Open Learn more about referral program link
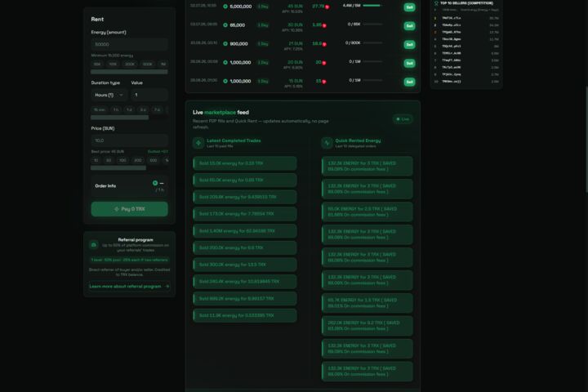This screenshot has width=588, height=392. click(x=129, y=286)
